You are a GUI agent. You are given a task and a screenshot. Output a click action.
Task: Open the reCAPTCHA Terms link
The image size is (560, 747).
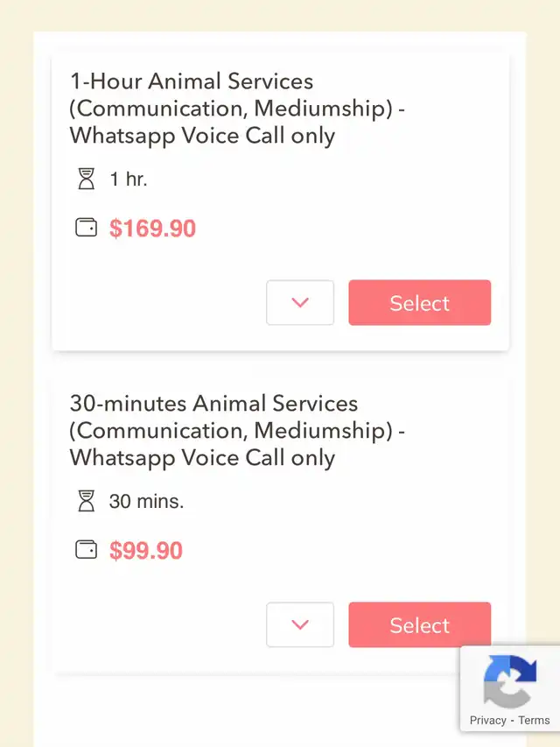(534, 721)
